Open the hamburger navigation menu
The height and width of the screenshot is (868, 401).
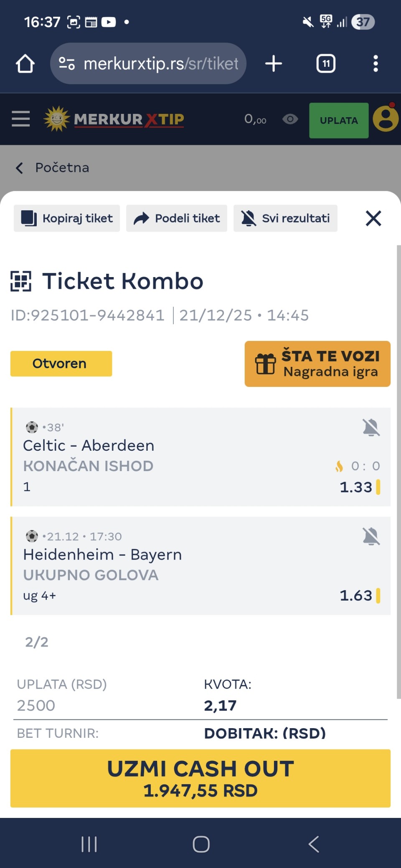click(x=21, y=119)
